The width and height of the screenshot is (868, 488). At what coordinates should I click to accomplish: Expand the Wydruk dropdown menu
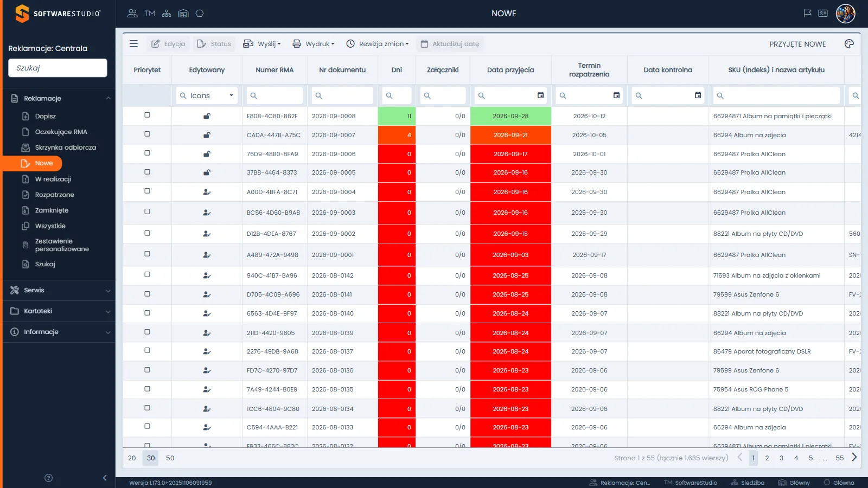314,44
